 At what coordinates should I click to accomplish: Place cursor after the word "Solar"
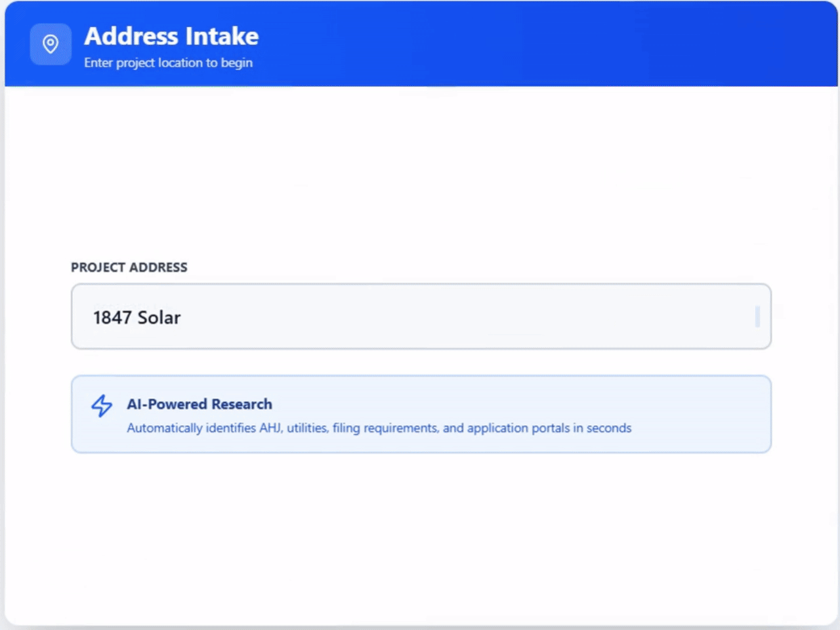click(x=182, y=318)
